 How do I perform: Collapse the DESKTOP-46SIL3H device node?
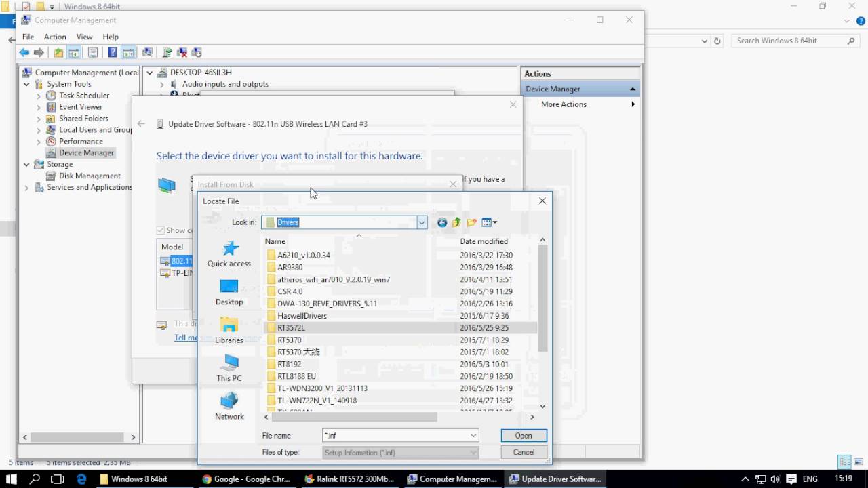tap(150, 73)
